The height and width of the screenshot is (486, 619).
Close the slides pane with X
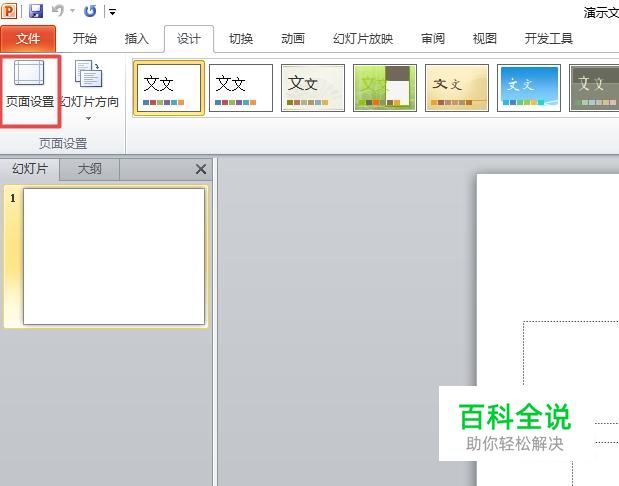[201, 169]
